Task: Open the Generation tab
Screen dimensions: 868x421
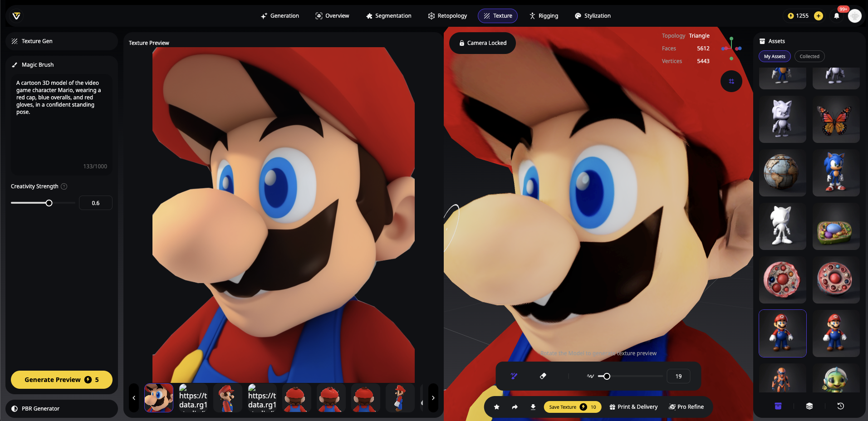Action: coord(280,16)
